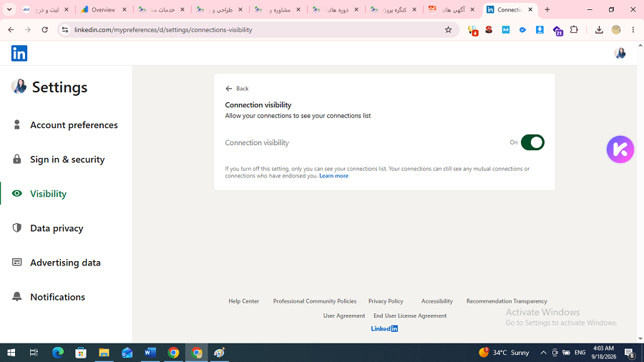This screenshot has width=644, height=362.
Task: Turn off the Connection visibility toggle
Action: (532, 142)
